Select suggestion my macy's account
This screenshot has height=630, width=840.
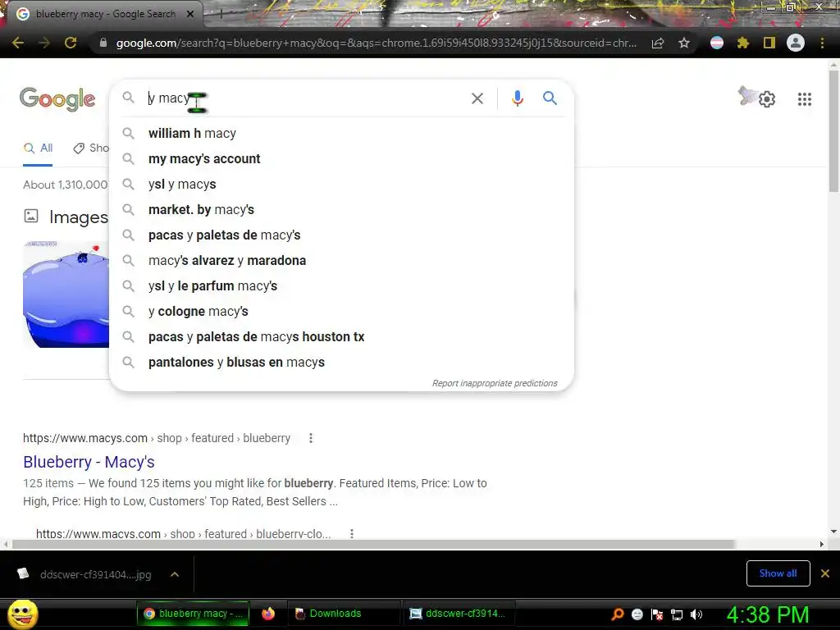[340, 158]
